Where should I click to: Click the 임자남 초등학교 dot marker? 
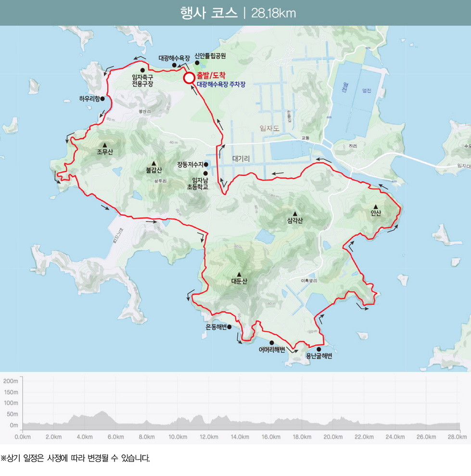(x=205, y=173)
